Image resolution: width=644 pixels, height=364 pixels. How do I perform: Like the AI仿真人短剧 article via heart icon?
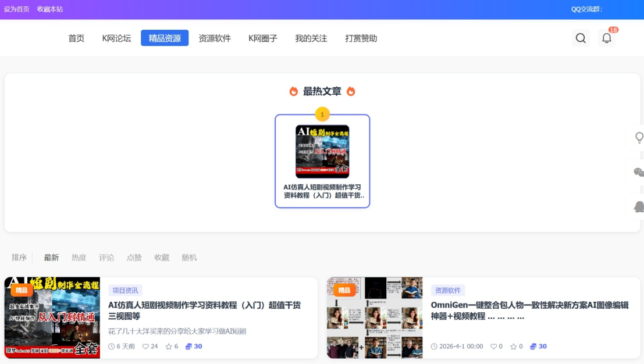[x=145, y=347]
